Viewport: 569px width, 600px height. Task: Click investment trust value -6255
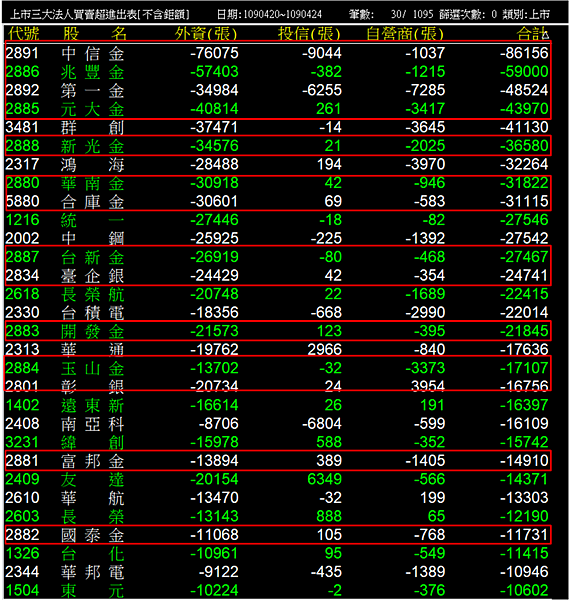pyautogui.click(x=321, y=90)
